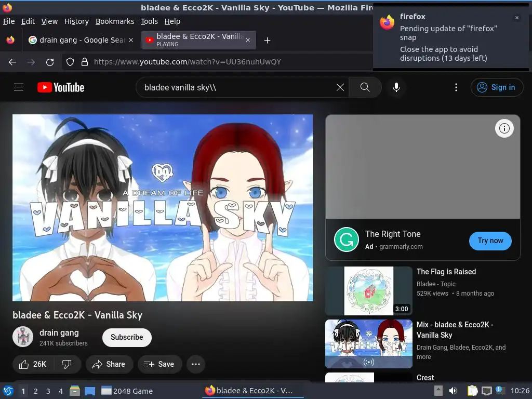Open The Flag is Raised video title

point(446,272)
